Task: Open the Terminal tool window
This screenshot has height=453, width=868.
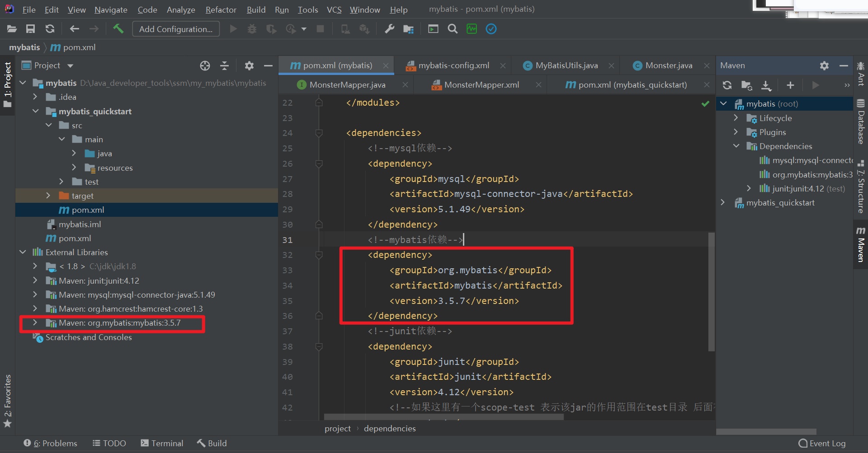Action: (x=162, y=443)
